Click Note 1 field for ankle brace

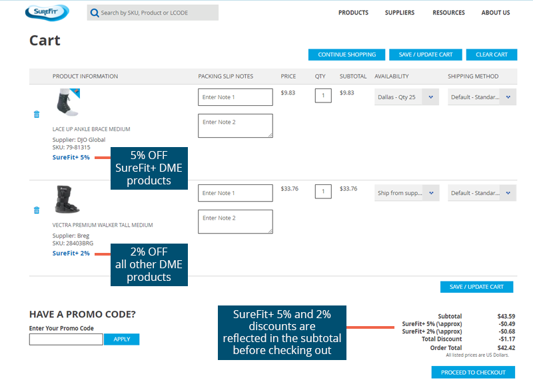pyautogui.click(x=235, y=97)
